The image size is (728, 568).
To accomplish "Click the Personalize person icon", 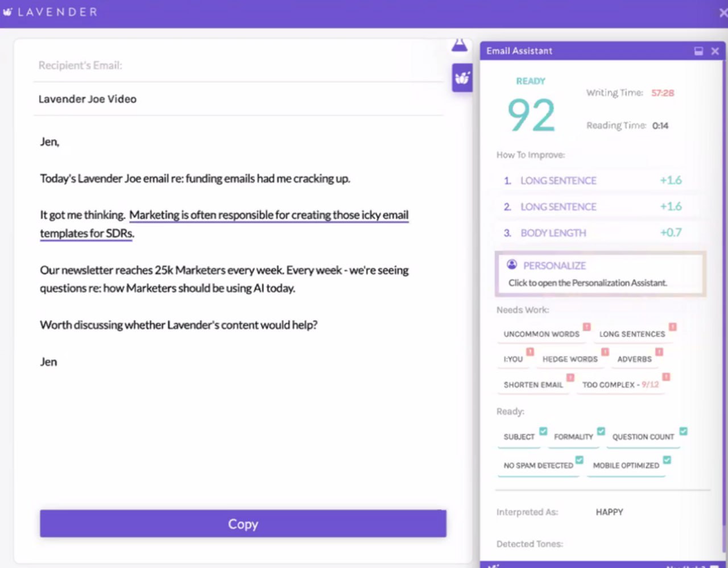I will 512,264.
